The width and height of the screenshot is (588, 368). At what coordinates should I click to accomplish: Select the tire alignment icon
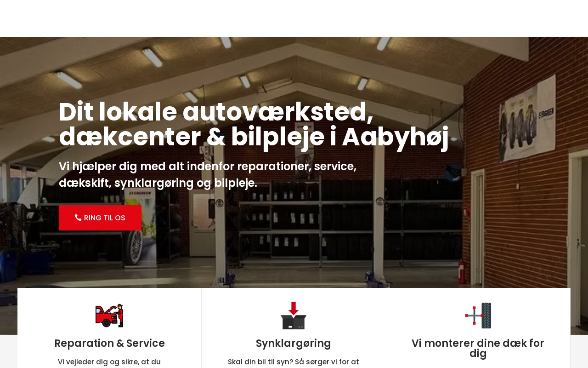(478, 316)
